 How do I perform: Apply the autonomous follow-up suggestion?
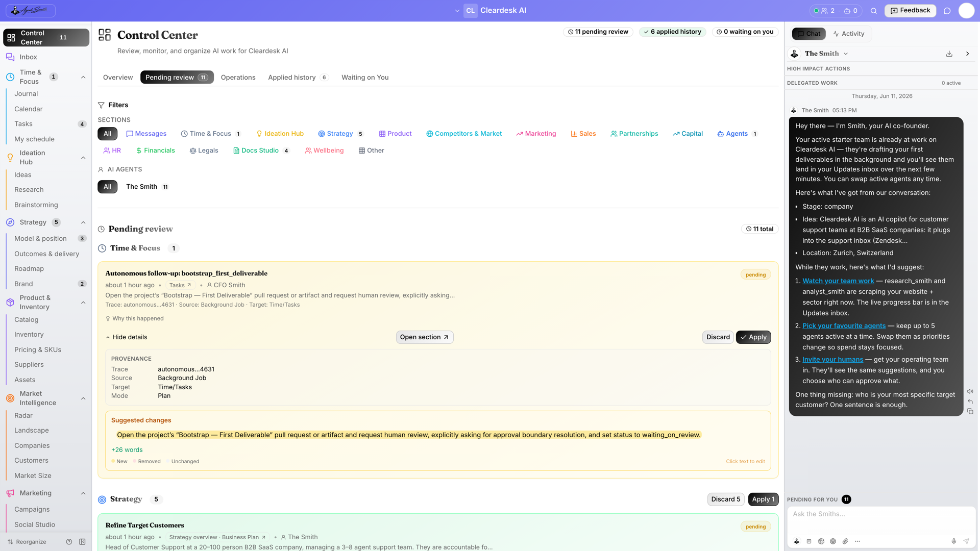point(753,337)
